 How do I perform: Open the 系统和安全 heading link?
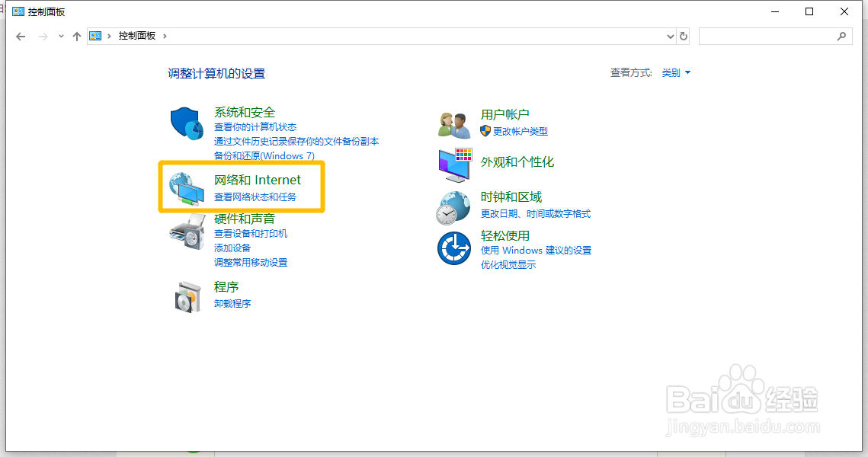click(x=245, y=112)
